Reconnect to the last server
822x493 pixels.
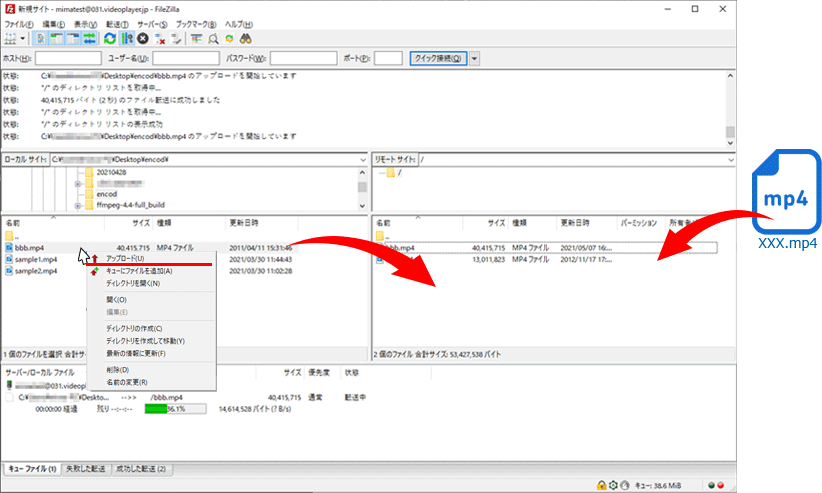click(176, 38)
